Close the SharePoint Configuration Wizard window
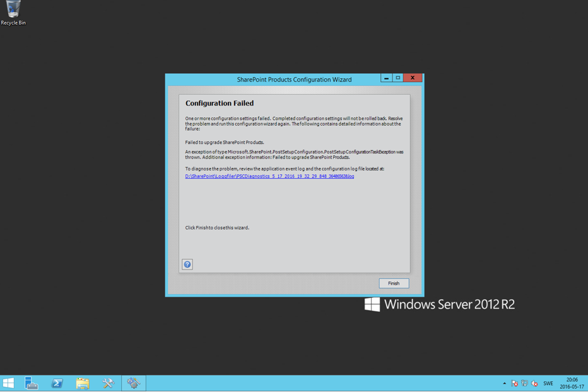588x392 pixels. pos(413,78)
